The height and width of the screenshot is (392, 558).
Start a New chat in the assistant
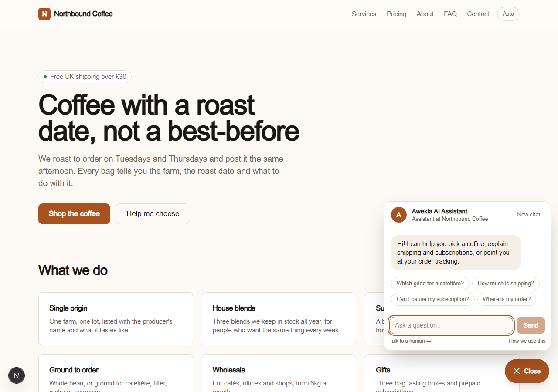pyautogui.click(x=529, y=215)
